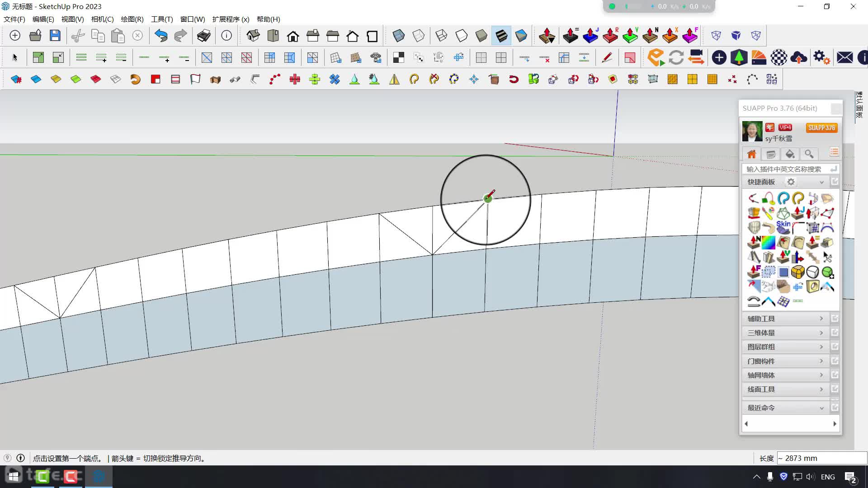Open the 编辑(E) menu
The image size is (868, 488).
[x=43, y=19]
